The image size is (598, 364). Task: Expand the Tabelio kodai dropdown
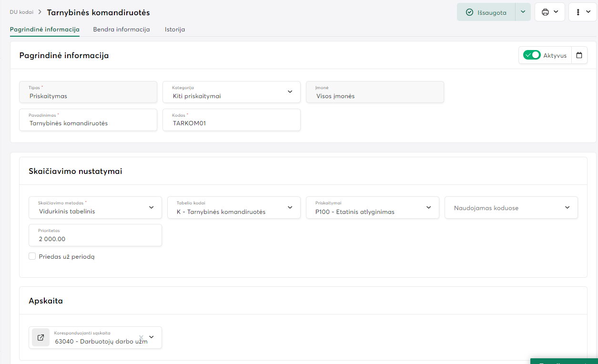pyautogui.click(x=234, y=208)
